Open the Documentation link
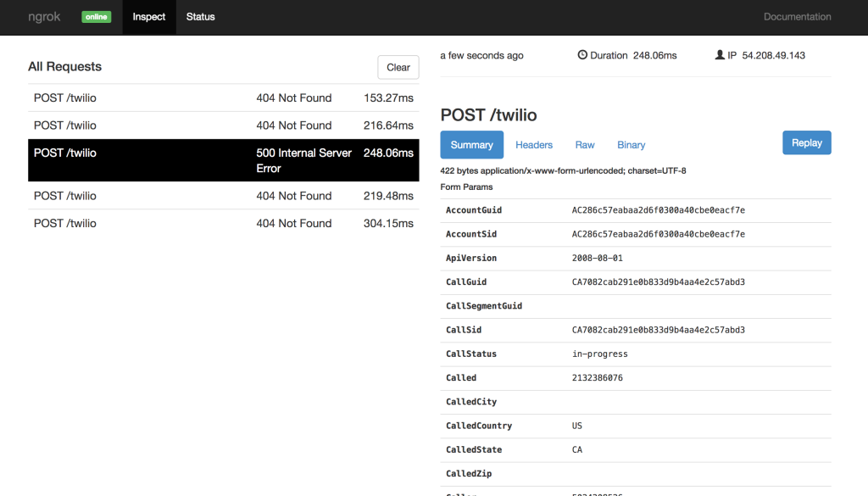The width and height of the screenshot is (868, 496). pyautogui.click(x=797, y=16)
